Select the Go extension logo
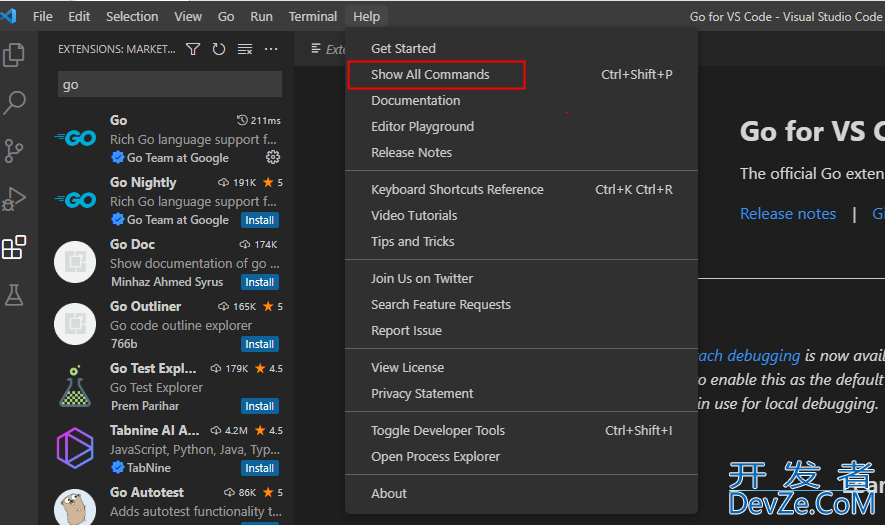885x525 pixels. tap(75, 138)
